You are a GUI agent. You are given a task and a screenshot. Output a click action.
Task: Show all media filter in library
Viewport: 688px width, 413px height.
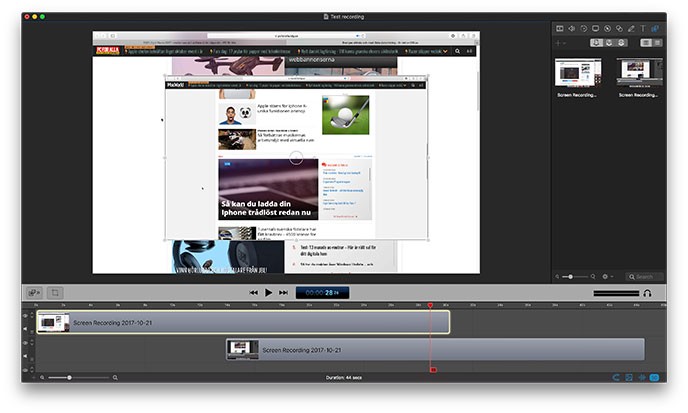tap(596, 43)
